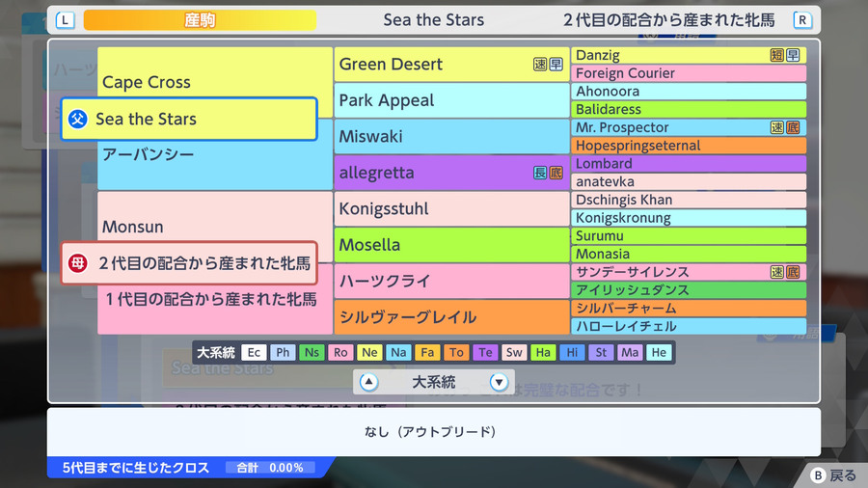
Task: Select the Na lineage swatch
Action: point(398,352)
